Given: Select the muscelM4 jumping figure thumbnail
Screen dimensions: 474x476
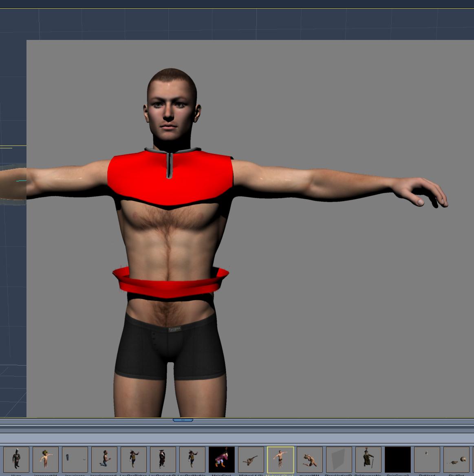Looking at the screenshot, I should [x=310, y=459].
